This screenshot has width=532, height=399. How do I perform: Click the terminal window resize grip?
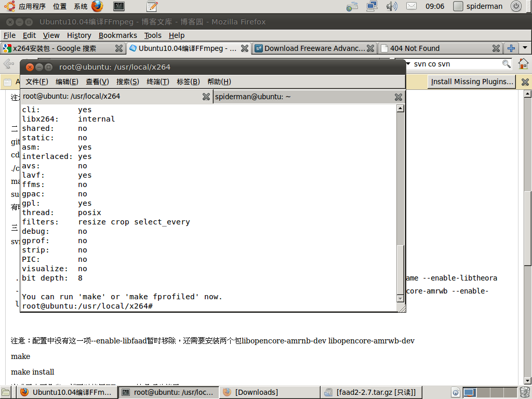tap(402, 308)
